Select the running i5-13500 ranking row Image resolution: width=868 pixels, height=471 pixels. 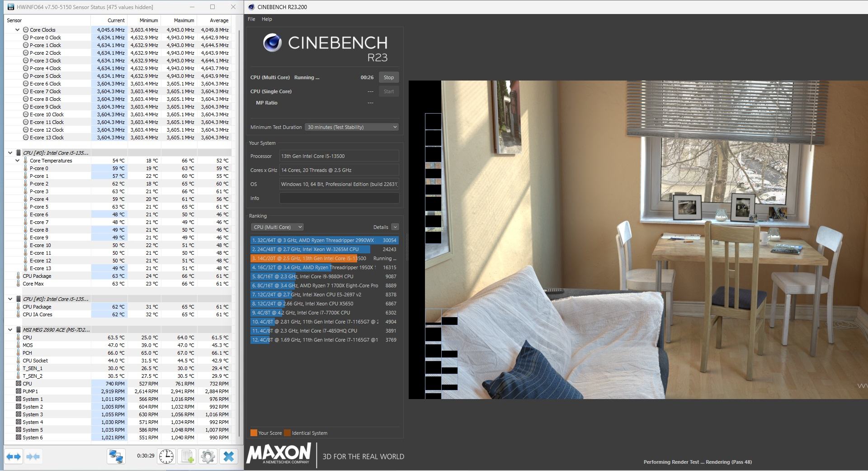(325, 258)
